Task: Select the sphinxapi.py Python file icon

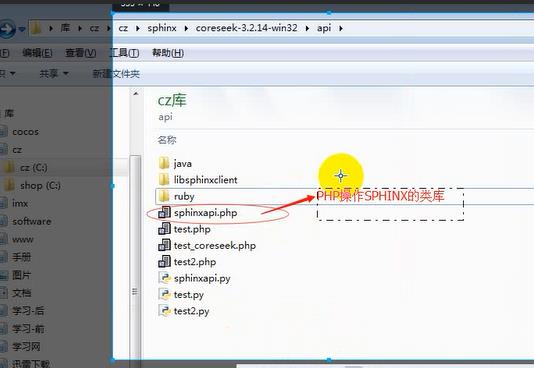Action: pyautogui.click(x=164, y=278)
